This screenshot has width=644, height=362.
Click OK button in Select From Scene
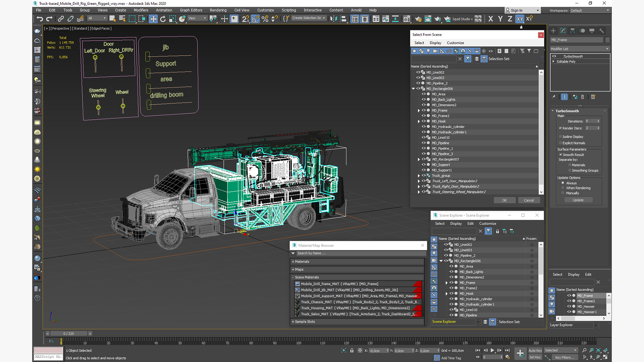click(504, 200)
